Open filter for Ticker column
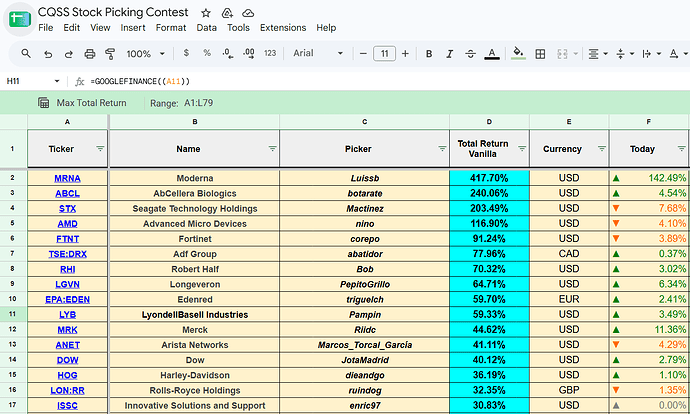Image resolution: width=690 pixels, height=414 pixels. click(x=100, y=149)
